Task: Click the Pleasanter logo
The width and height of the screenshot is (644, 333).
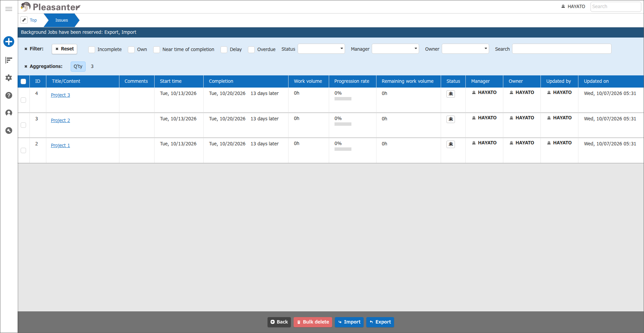Action: pyautogui.click(x=50, y=7)
